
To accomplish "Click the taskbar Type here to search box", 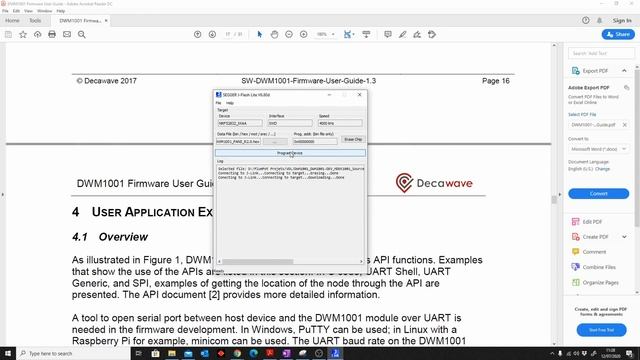I will click(x=73, y=353).
